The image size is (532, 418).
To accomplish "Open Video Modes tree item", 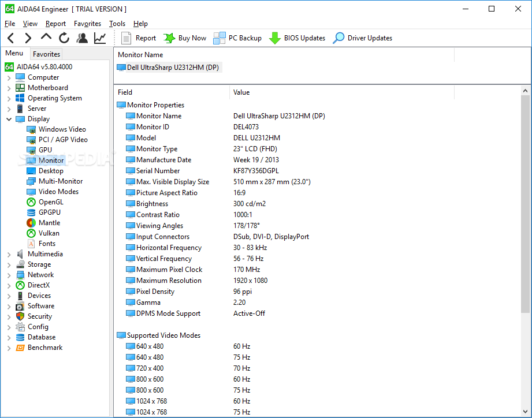I will tap(53, 192).
